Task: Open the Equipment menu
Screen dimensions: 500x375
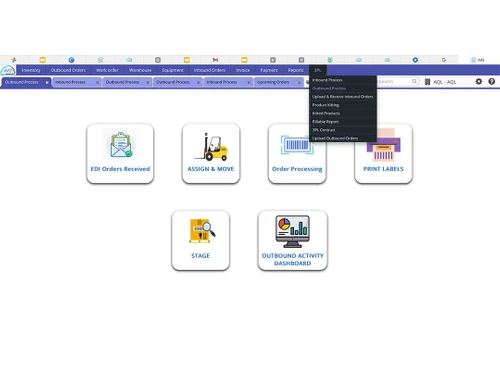Action: pyautogui.click(x=173, y=70)
